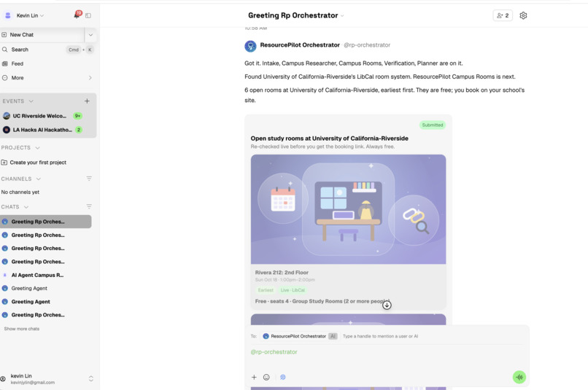This screenshot has height=390, width=588.
Task: Click the Earliest tag
Action: pyautogui.click(x=266, y=290)
